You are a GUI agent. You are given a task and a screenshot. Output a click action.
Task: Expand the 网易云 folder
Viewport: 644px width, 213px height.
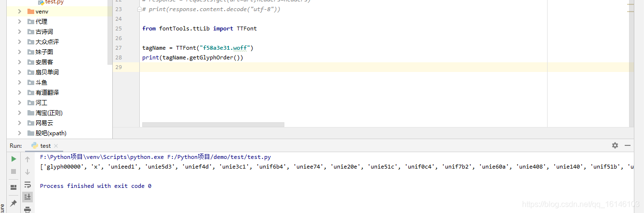(19, 123)
